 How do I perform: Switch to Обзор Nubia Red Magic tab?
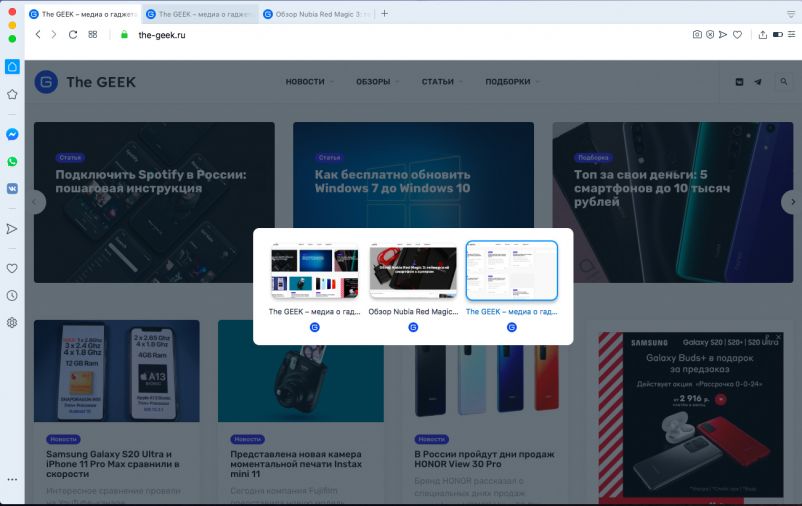[317, 14]
